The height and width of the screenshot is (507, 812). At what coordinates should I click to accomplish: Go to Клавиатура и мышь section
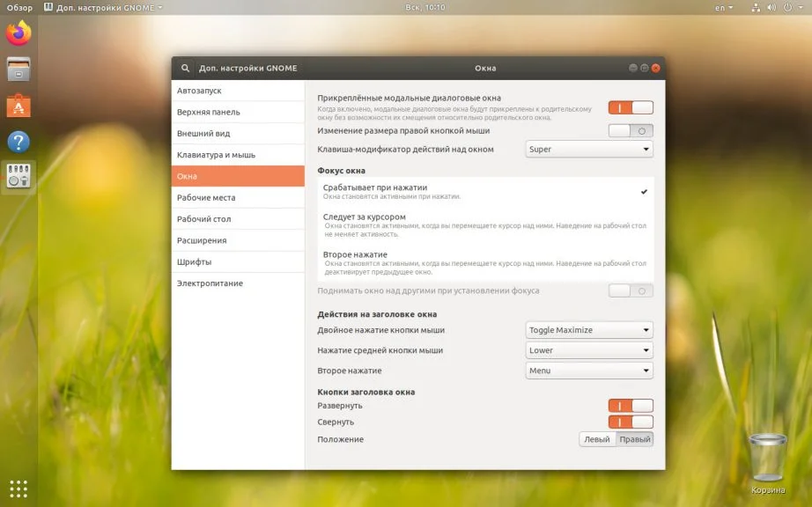238,155
